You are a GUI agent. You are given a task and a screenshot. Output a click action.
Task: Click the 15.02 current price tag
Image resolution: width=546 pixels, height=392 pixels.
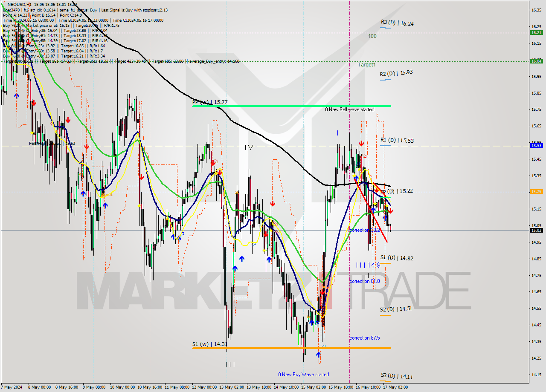[x=536, y=231]
